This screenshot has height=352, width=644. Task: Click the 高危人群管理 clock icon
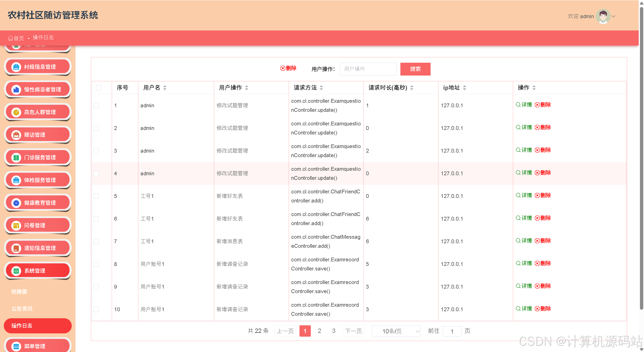(16, 112)
